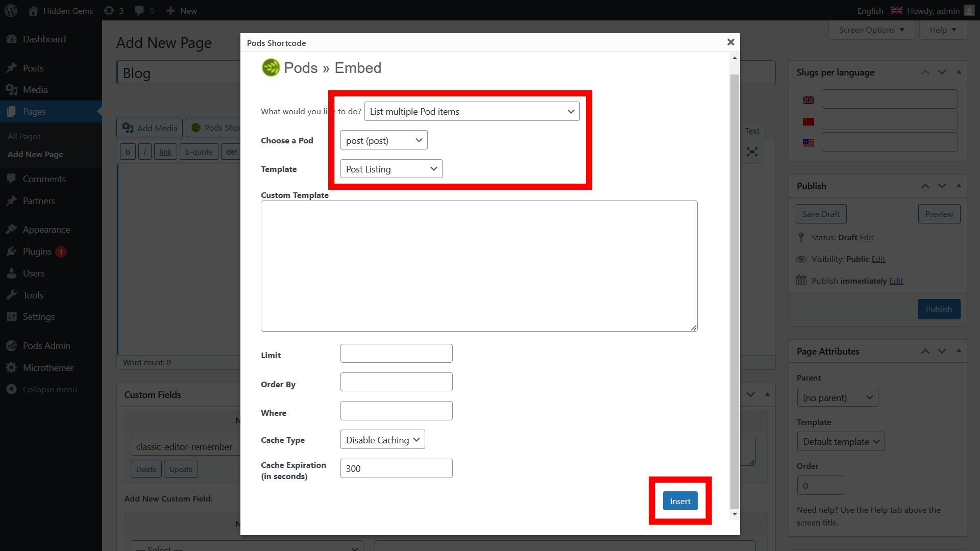Screen dimensions: 980x551
Task: Open the updates icon showing 3
Action: (113, 10)
